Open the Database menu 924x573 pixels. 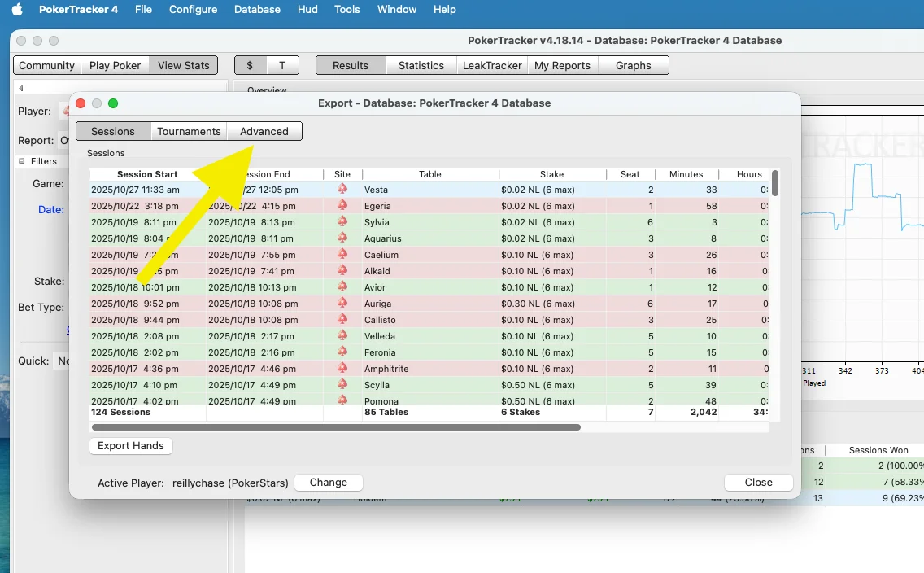click(257, 10)
